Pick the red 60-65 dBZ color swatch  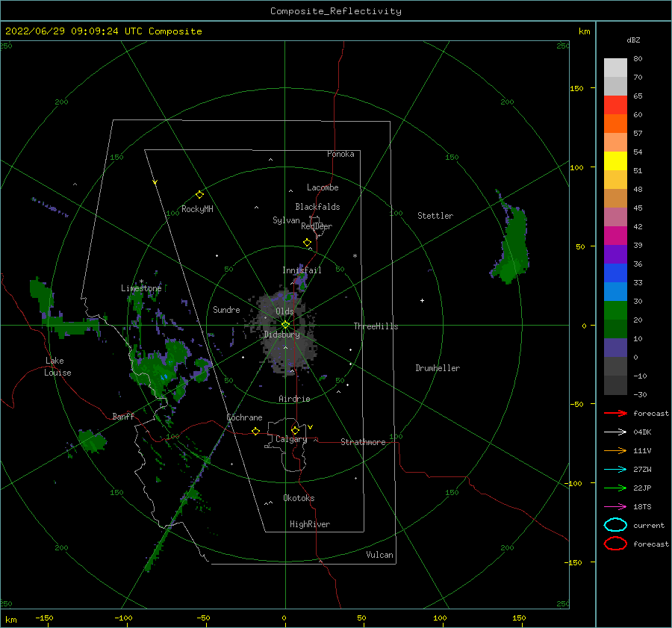[615, 105]
